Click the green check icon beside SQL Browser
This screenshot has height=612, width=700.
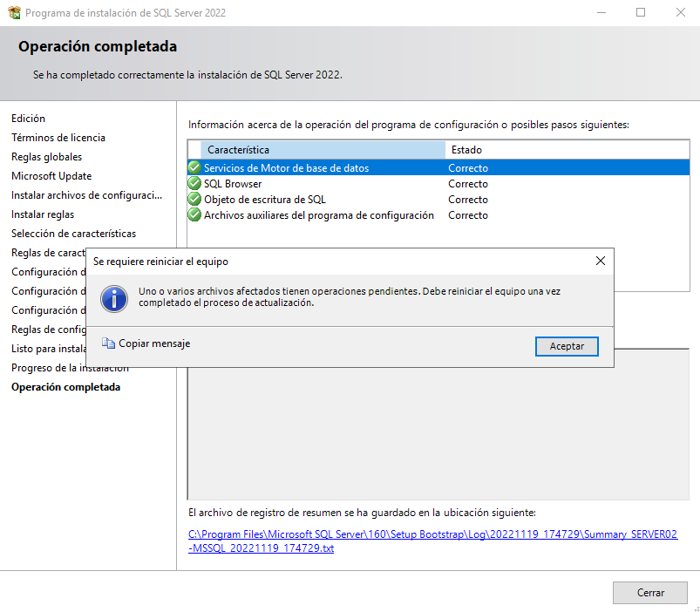(x=194, y=183)
